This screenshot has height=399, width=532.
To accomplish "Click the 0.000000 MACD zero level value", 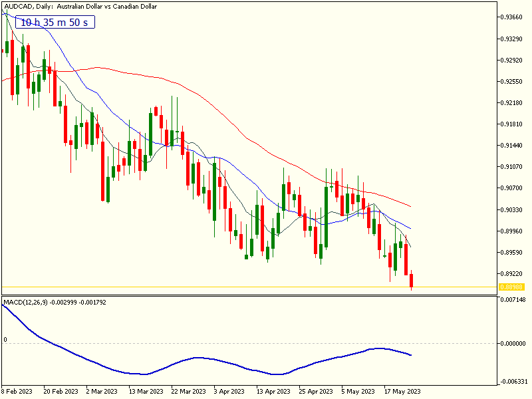I will point(513,344).
